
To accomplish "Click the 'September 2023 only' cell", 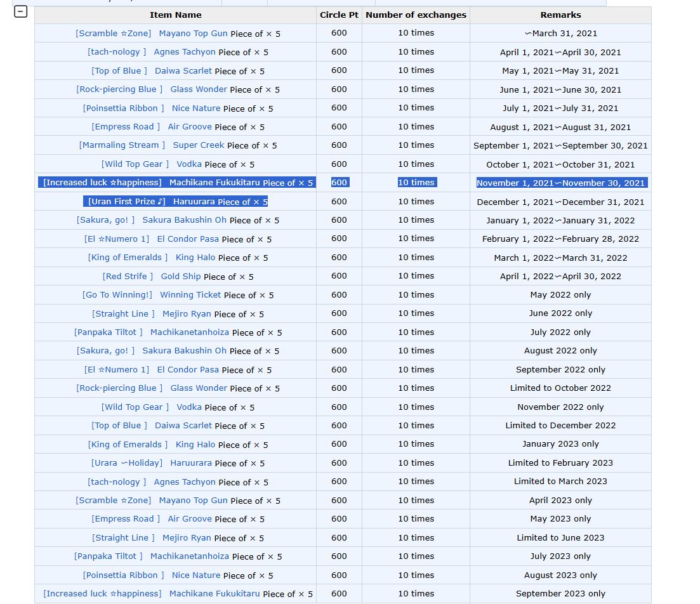I will point(561,594).
